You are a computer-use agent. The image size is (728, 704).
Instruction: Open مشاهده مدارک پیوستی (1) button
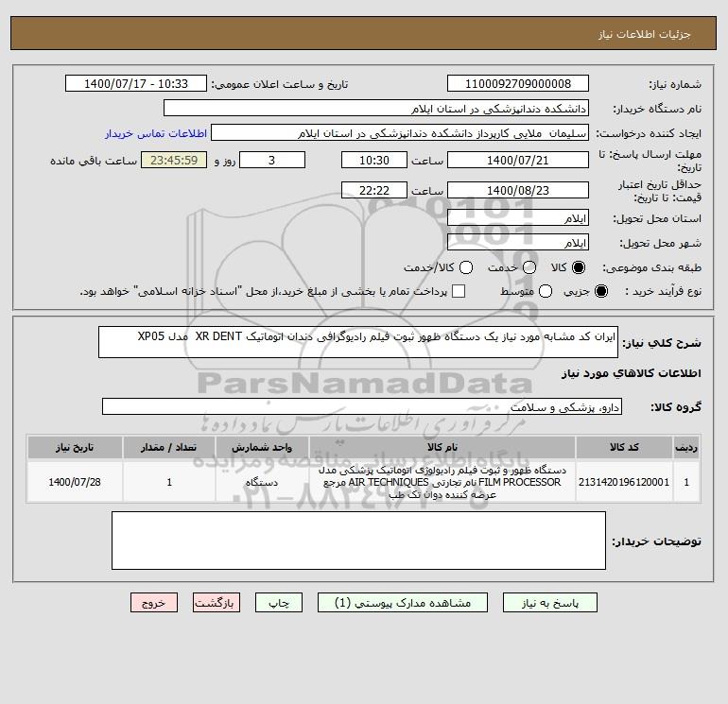click(x=403, y=603)
